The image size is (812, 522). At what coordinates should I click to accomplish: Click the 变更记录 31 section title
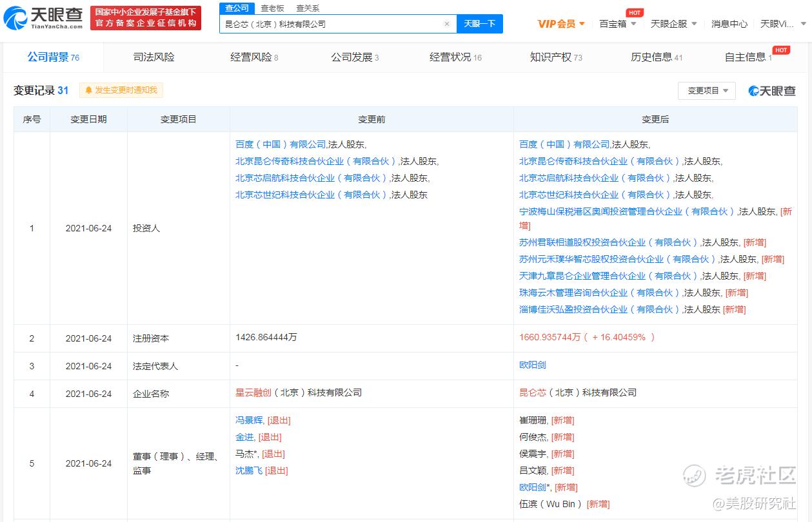(x=41, y=91)
